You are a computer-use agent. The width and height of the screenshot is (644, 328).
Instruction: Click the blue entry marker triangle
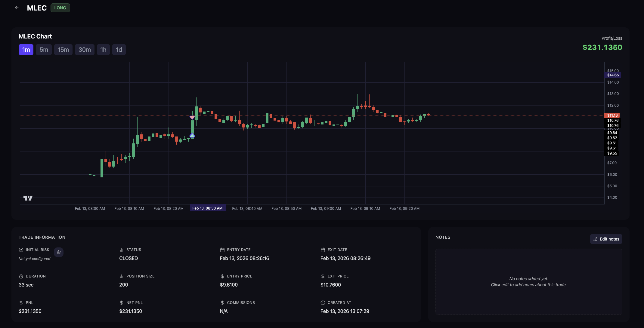pyautogui.click(x=192, y=136)
